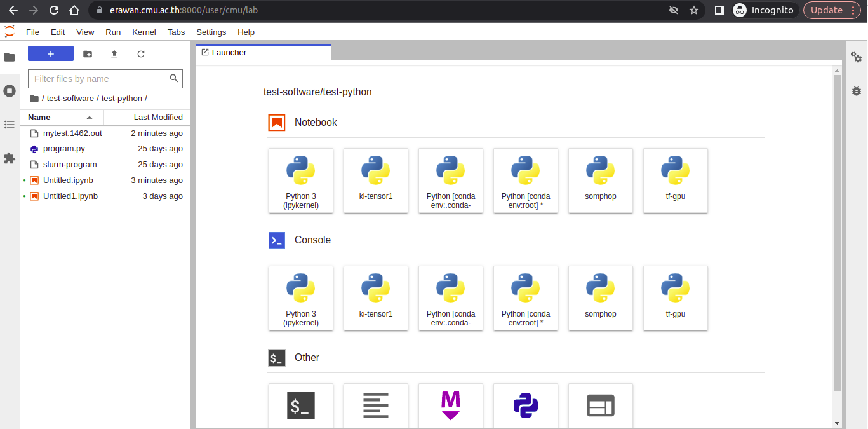
Task: Open the Extension Manager puzzle icon
Action: click(x=10, y=158)
